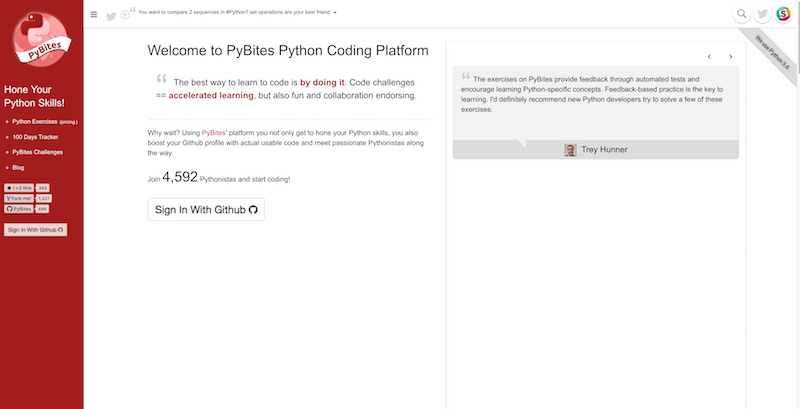Image resolution: width=800 pixels, height=409 pixels.
Task: Toggle the hamburger sidebar menu
Action: (94, 14)
